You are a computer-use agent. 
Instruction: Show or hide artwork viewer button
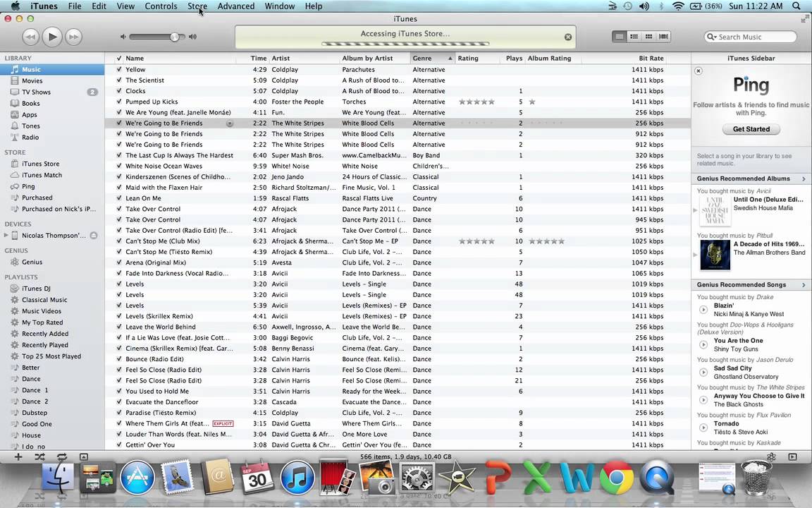(84, 456)
